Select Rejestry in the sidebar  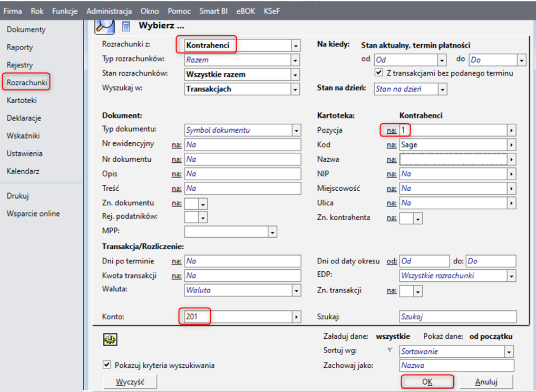[20, 65]
